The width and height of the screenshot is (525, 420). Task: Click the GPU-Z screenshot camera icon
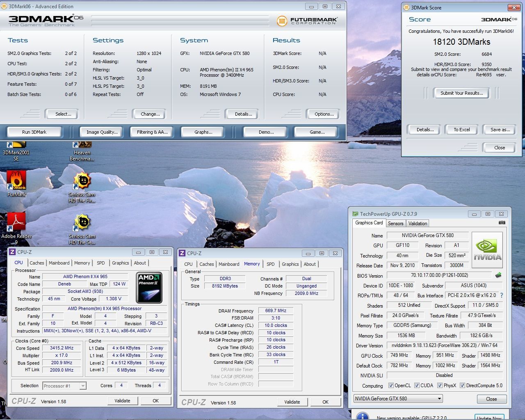click(x=502, y=223)
